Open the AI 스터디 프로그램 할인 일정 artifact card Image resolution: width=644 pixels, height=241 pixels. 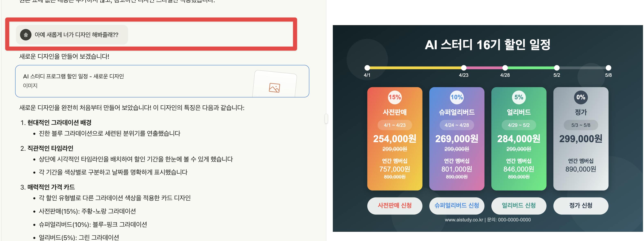pos(162,81)
